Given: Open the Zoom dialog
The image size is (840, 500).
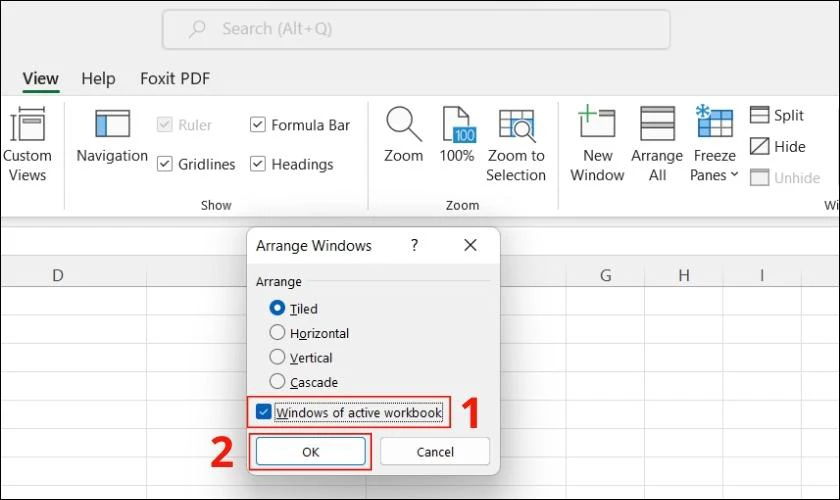Looking at the screenshot, I should click(403, 135).
